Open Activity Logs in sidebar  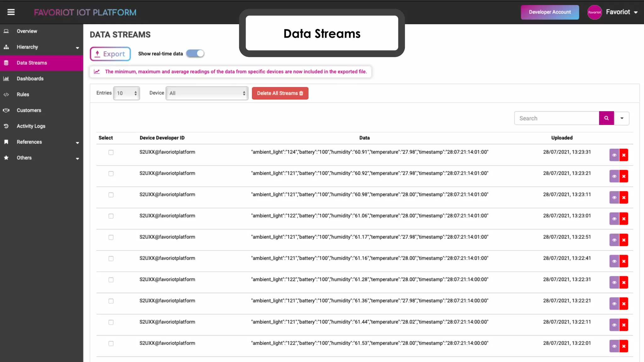click(x=42, y=126)
